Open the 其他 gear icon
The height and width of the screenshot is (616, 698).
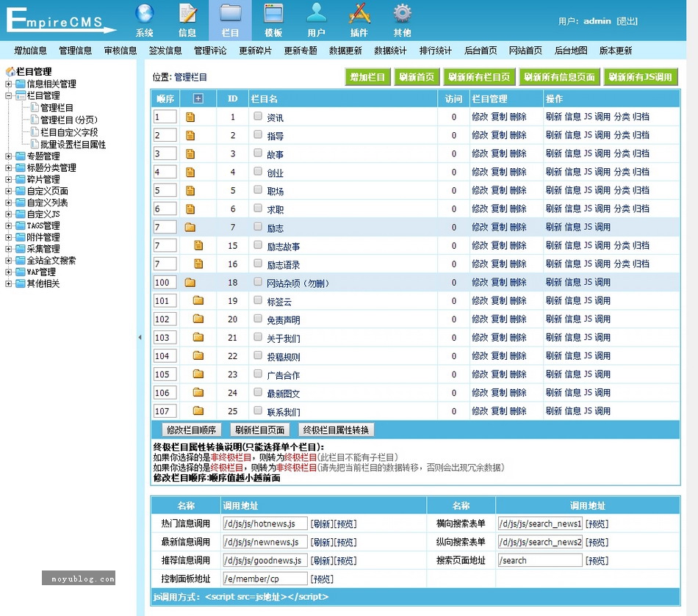[402, 14]
